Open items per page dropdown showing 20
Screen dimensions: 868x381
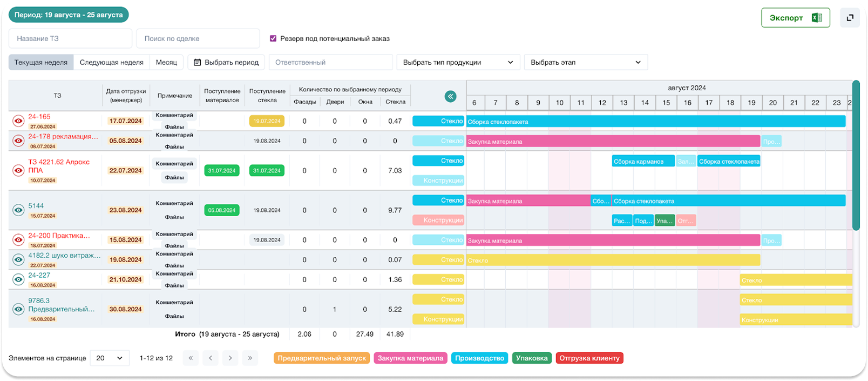pyautogui.click(x=109, y=358)
